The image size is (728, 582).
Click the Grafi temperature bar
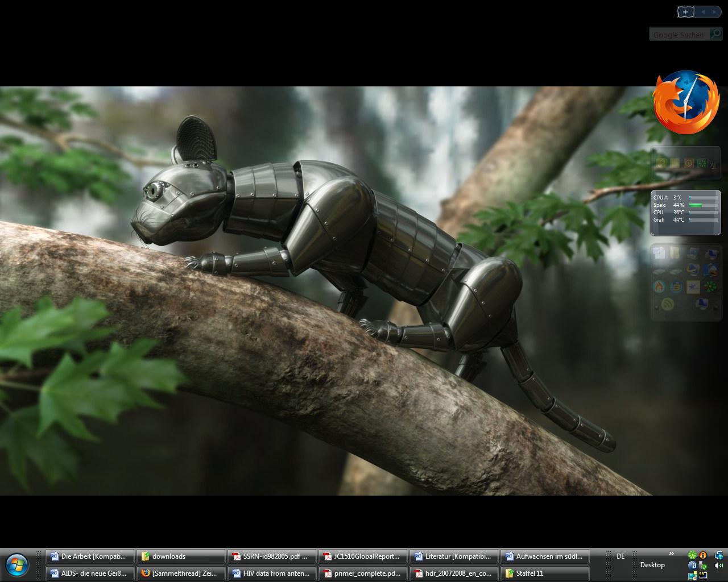click(704, 220)
